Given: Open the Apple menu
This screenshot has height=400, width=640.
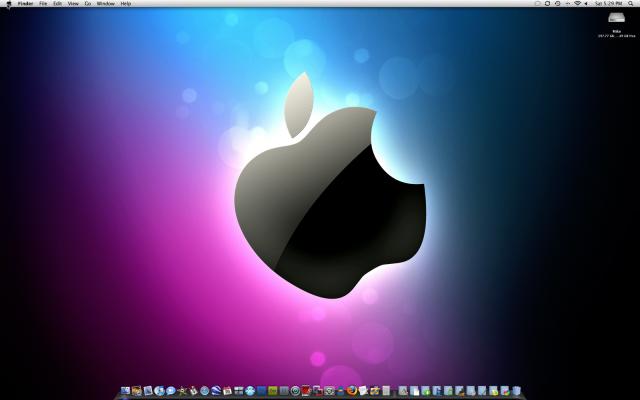Looking at the screenshot, I should (x=8, y=4).
